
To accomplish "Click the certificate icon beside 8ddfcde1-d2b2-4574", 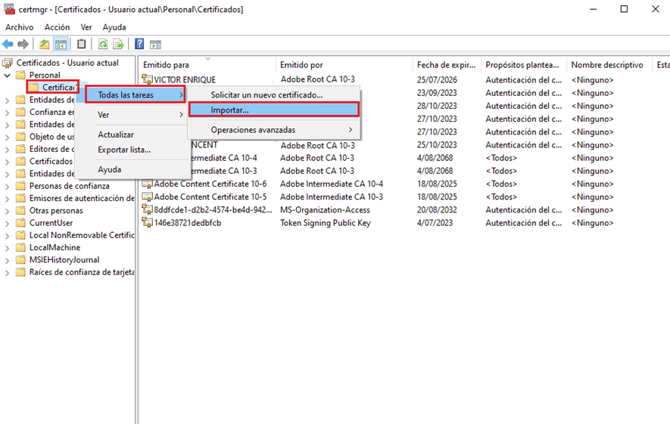I will point(147,209).
